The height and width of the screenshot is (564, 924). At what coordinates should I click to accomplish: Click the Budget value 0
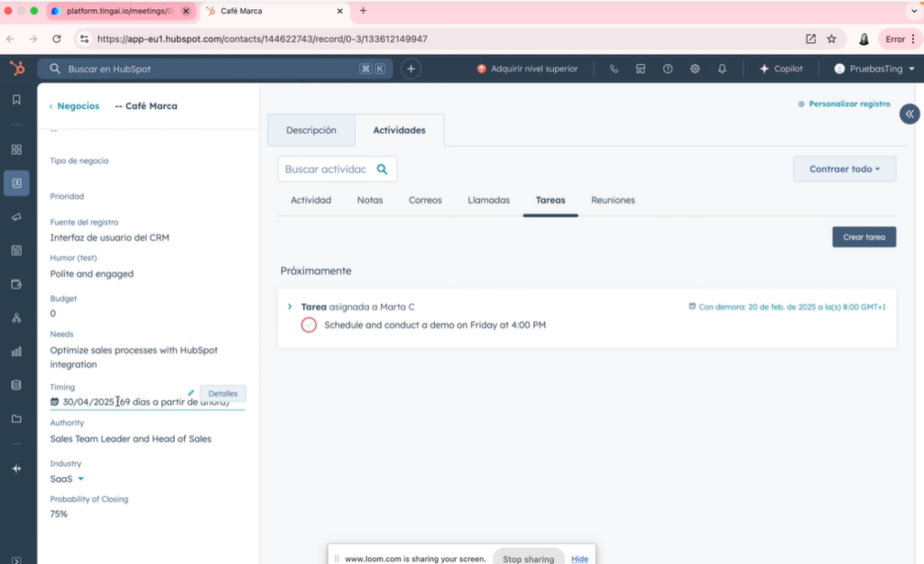coord(53,313)
